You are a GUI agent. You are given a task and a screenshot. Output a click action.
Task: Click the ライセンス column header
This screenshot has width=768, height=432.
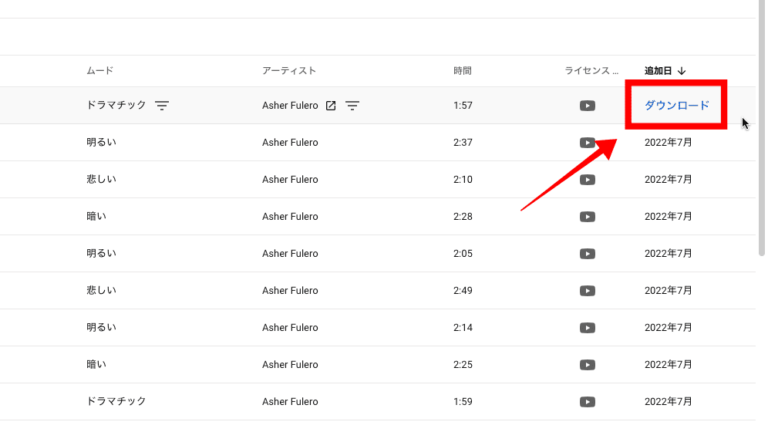[593, 71]
